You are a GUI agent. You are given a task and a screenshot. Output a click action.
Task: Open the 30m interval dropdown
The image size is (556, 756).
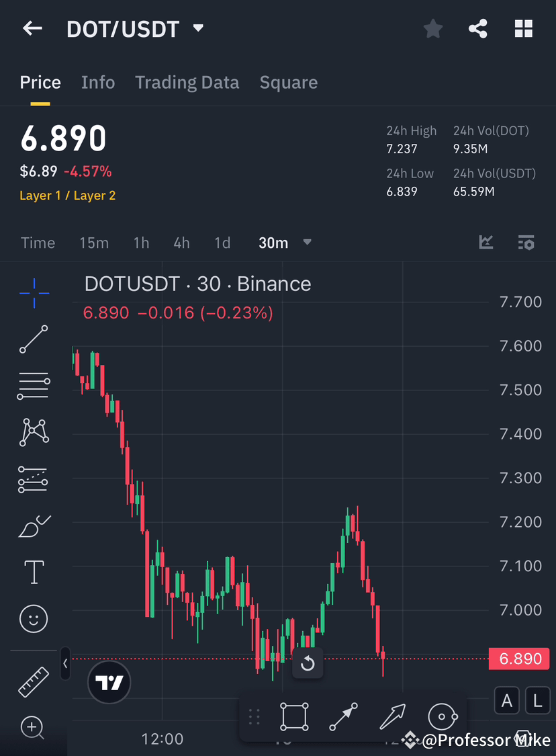tap(285, 243)
